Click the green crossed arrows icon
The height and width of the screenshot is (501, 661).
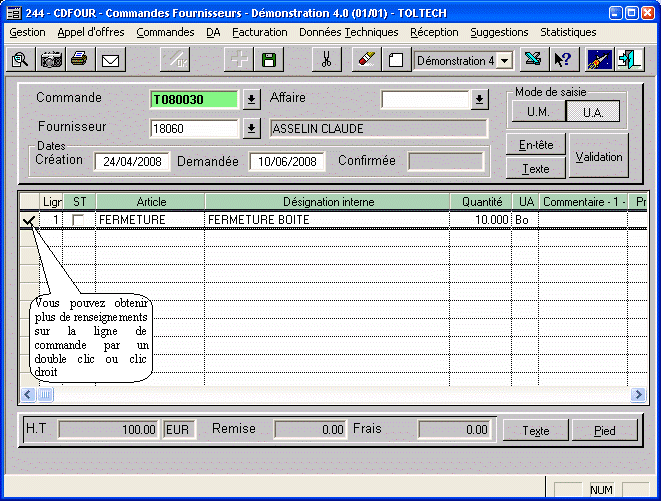(533, 60)
